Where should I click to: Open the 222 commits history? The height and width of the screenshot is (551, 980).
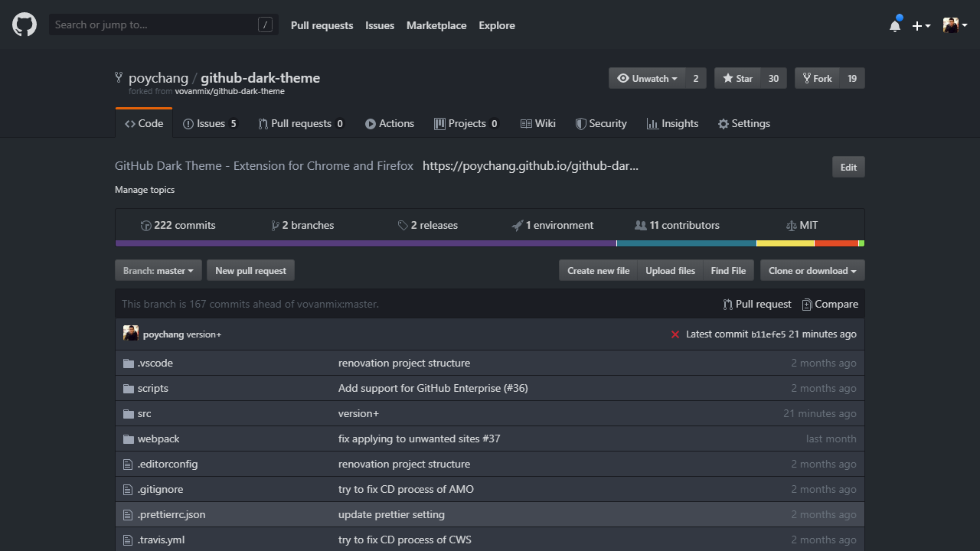[178, 225]
